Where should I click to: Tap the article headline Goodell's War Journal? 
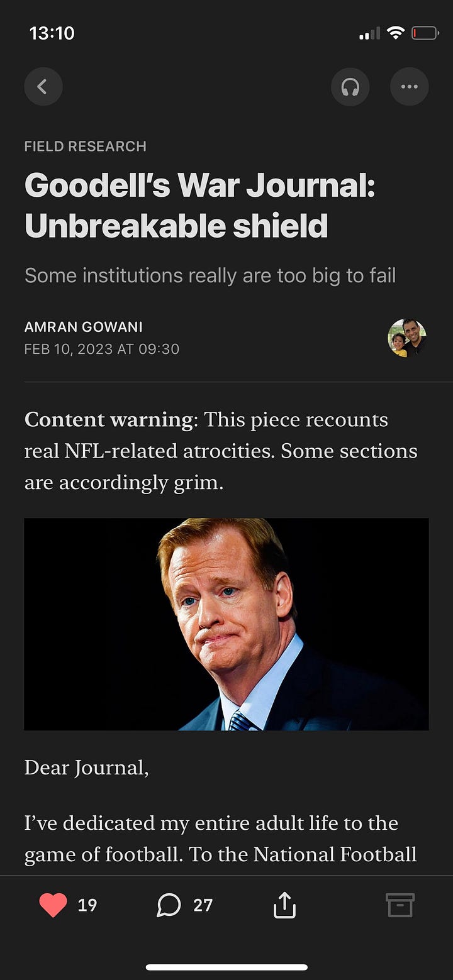point(200,206)
